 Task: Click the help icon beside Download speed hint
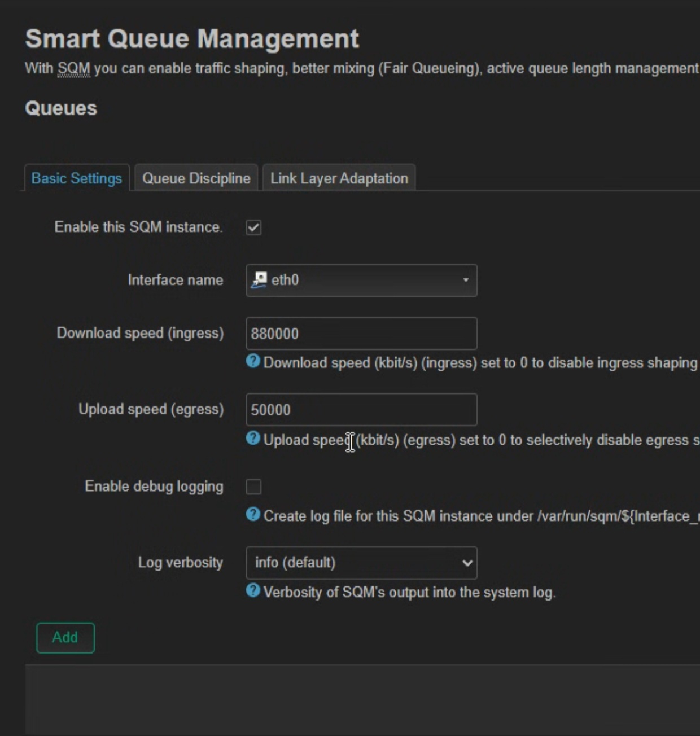pyautogui.click(x=253, y=361)
